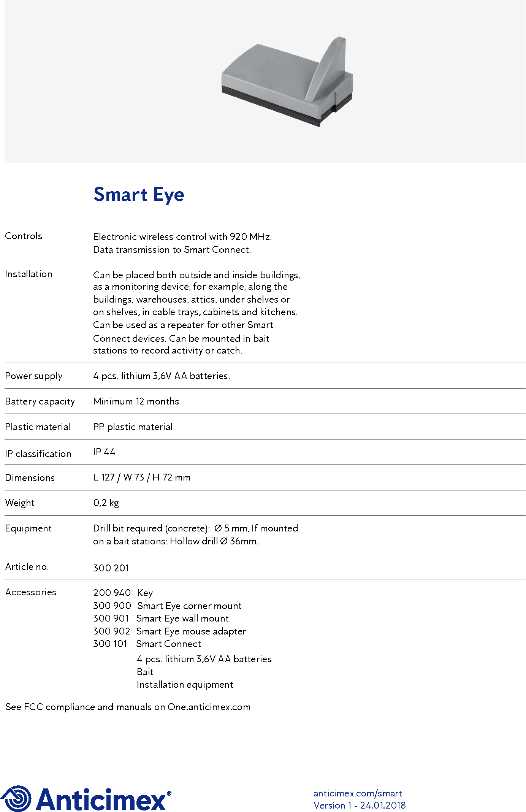Click article number '300 201'
Viewport: 526px width, 812px height.
click(x=111, y=568)
